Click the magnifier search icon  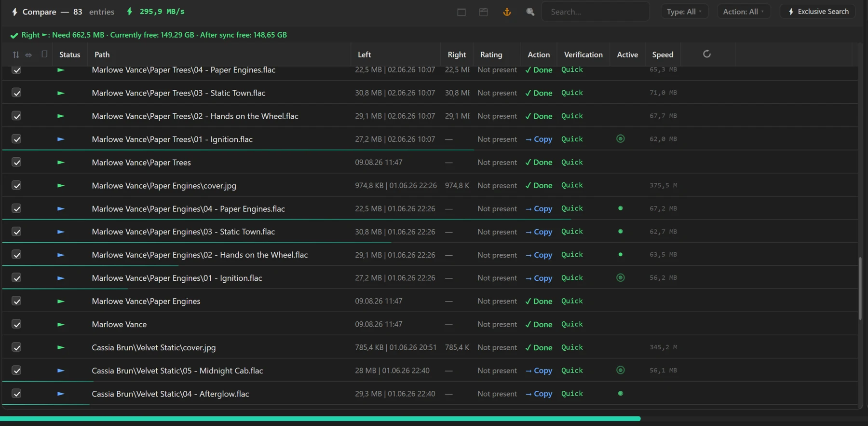pos(530,12)
